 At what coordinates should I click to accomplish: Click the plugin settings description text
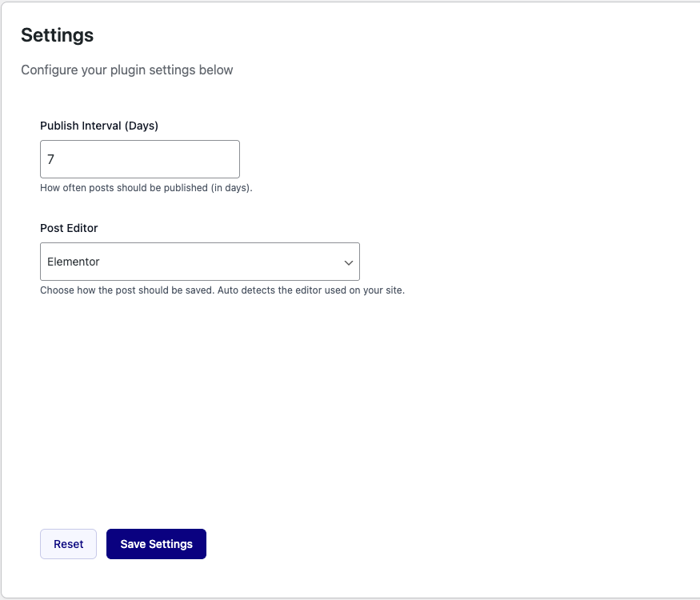coord(126,70)
